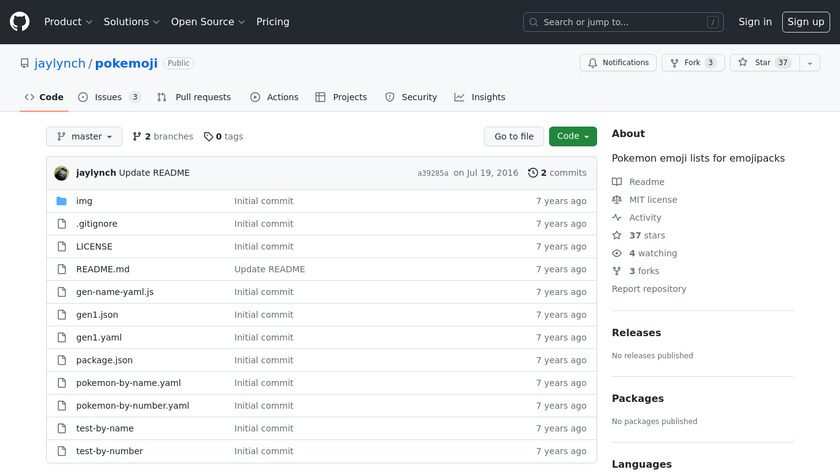Image resolution: width=840 pixels, height=472 pixels.
Task: Open the img folder
Action: [x=84, y=201]
